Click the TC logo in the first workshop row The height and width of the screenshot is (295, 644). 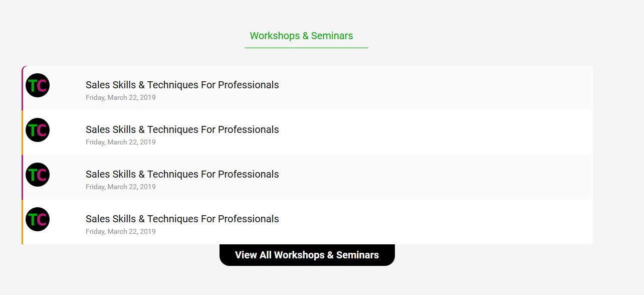[x=38, y=85]
